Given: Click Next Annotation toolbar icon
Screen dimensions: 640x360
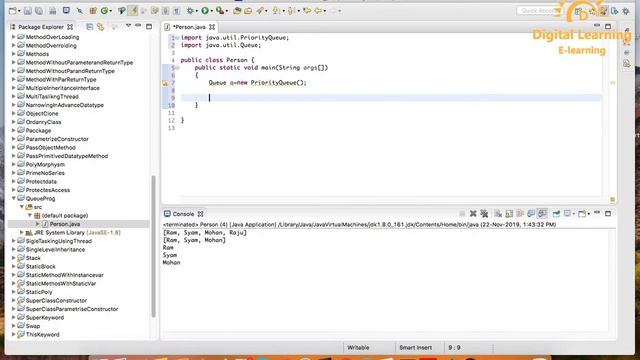Looking at the screenshot, I should [276, 11].
